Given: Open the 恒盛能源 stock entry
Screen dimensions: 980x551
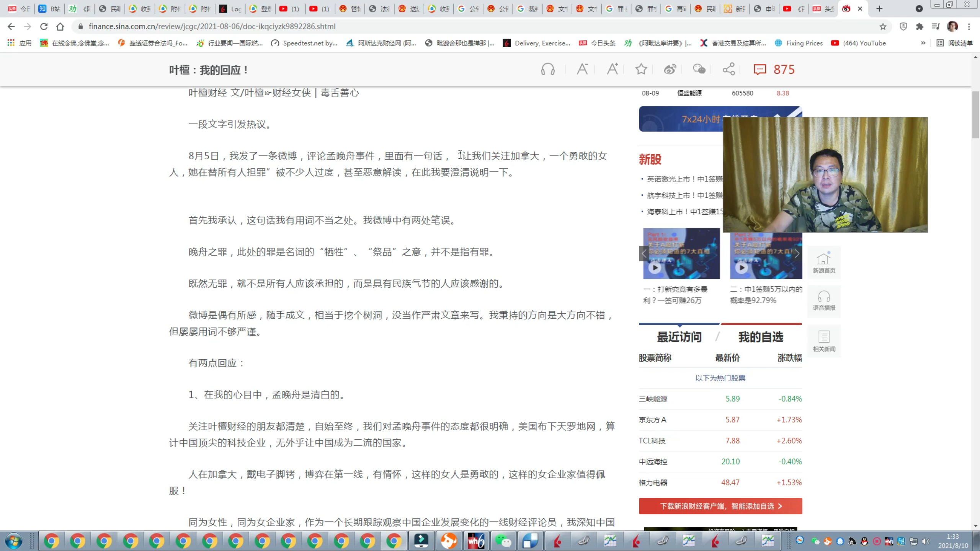Looking at the screenshot, I should coord(716,93).
